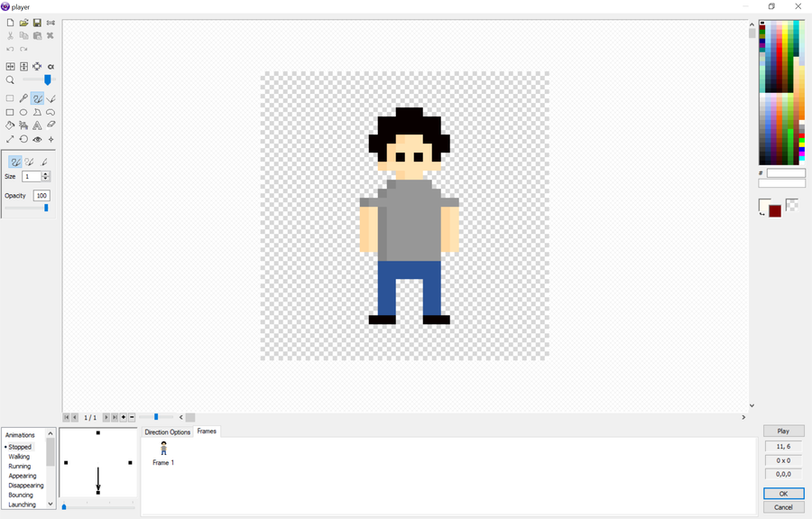
Task: Select the Eraser tool
Action: tap(51, 125)
